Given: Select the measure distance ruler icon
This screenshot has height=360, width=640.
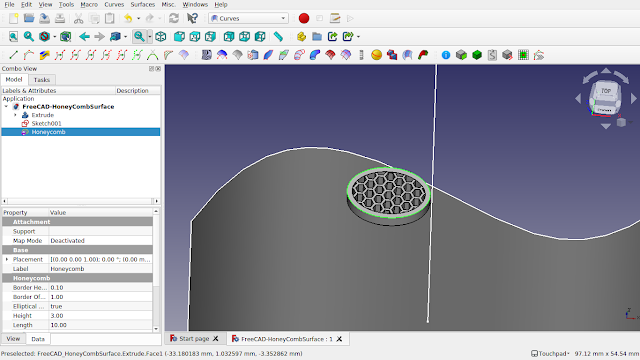Looking at the screenshot, I should click(278, 37).
